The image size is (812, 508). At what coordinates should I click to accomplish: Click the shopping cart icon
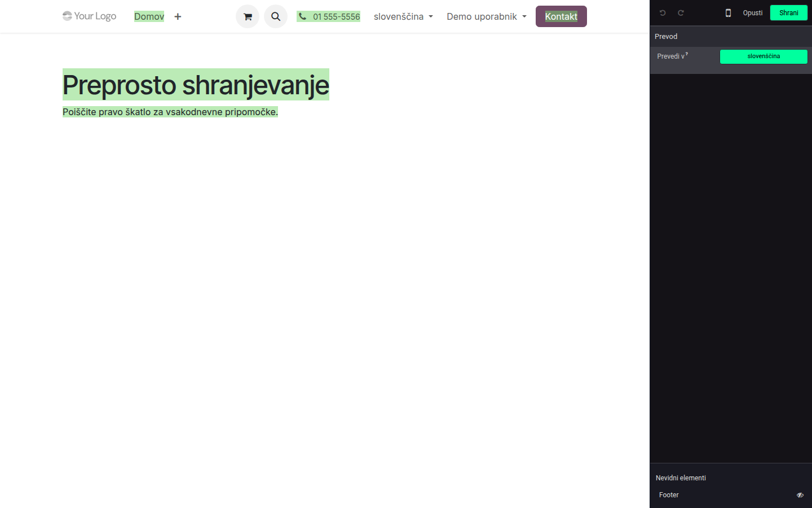point(248,16)
